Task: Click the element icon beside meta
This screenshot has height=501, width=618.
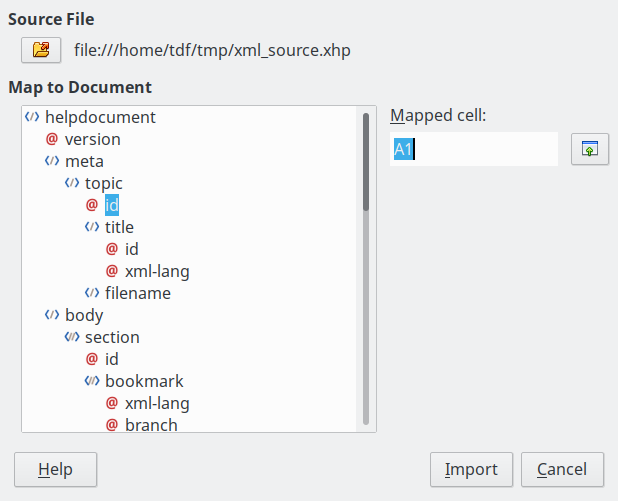Action: pyautogui.click(x=52, y=161)
